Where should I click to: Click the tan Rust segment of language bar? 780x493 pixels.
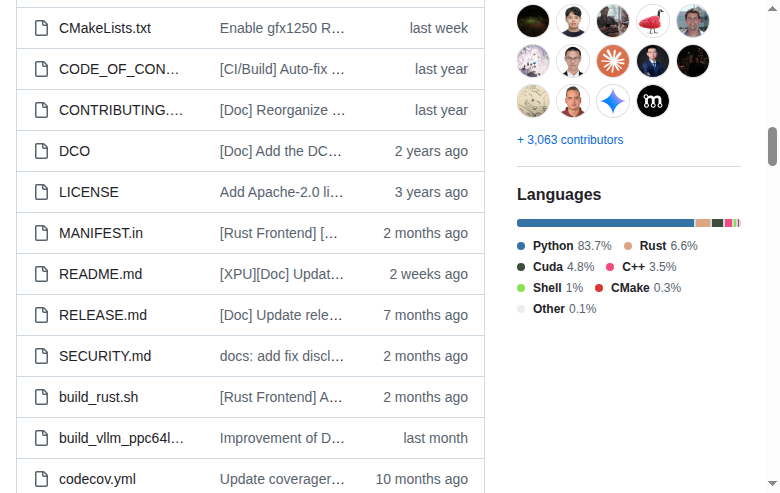tap(703, 223)
